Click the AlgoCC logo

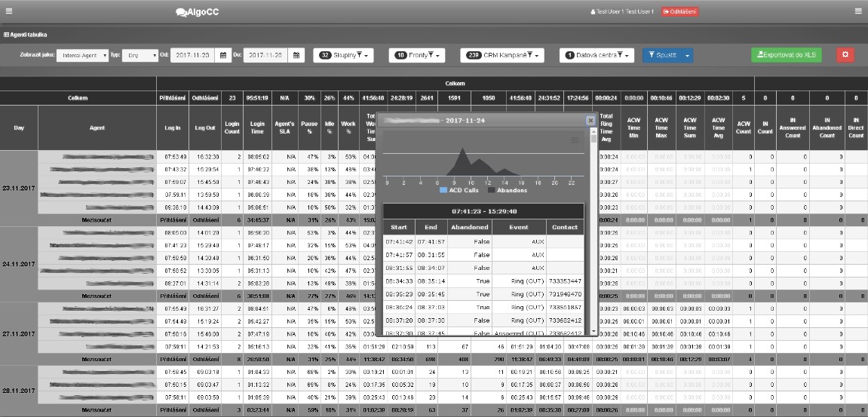196,11
